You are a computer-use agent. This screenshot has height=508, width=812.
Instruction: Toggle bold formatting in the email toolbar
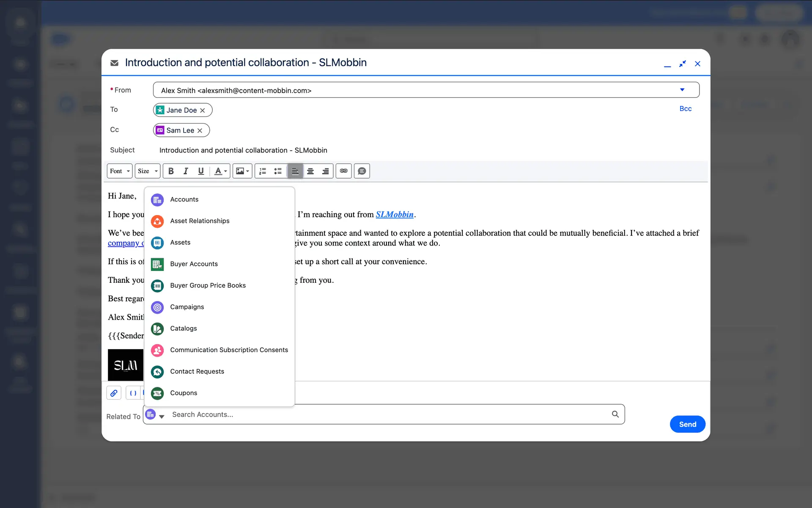171,171
